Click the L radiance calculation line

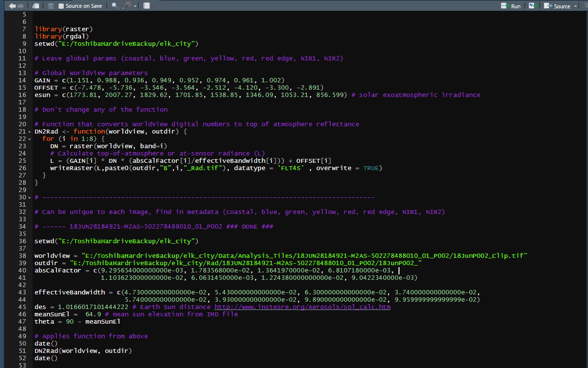click(x=190, y=161)
